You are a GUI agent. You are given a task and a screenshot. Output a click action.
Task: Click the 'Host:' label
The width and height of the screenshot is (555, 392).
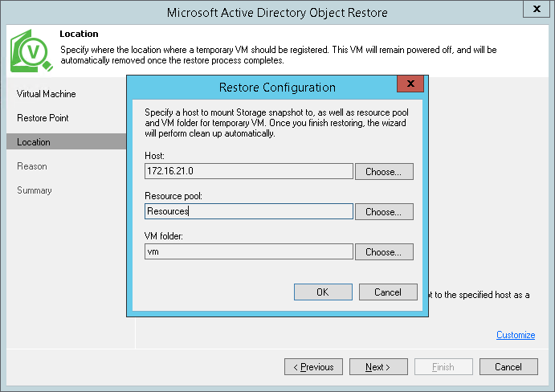click(155, 156)
